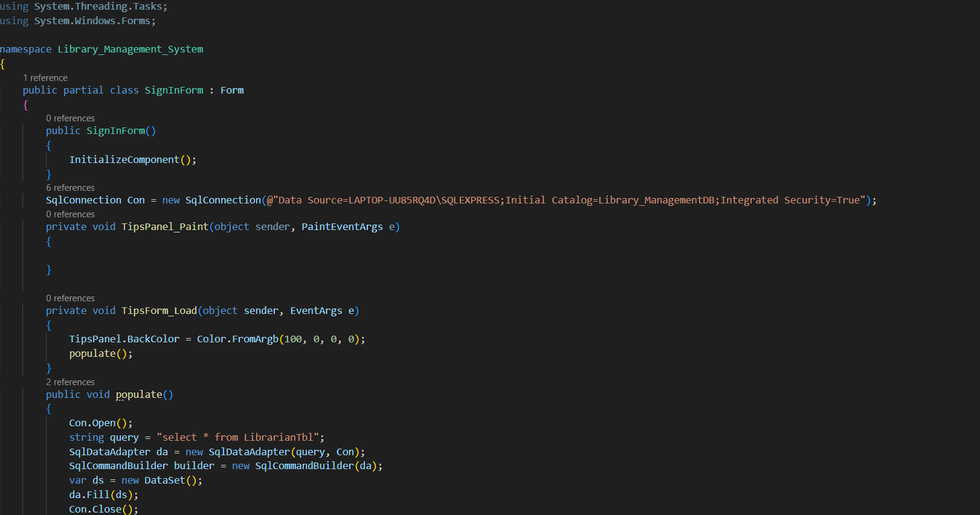Click populate method name in its declaration
Screen dimensions: 980x515
[x=139, y=394]
